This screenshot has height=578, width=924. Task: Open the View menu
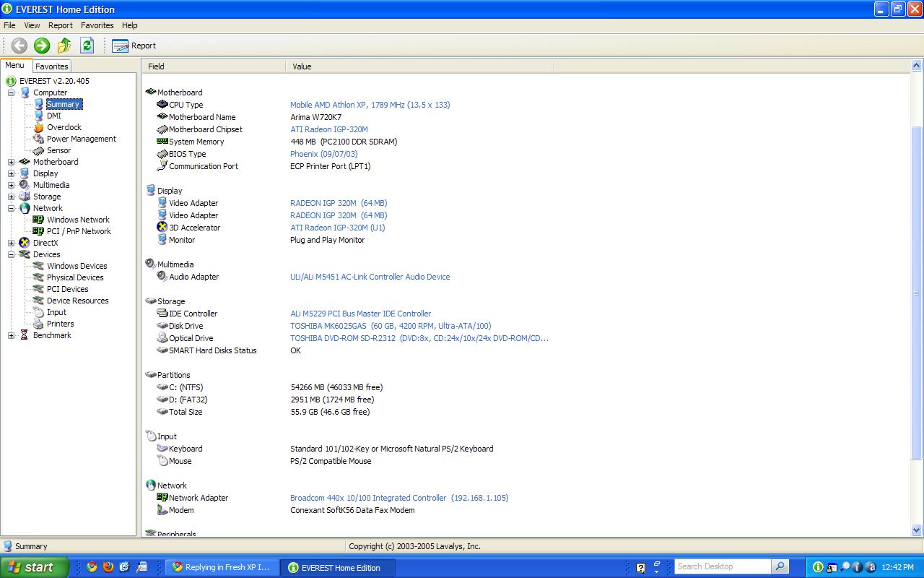coord(32,25)
